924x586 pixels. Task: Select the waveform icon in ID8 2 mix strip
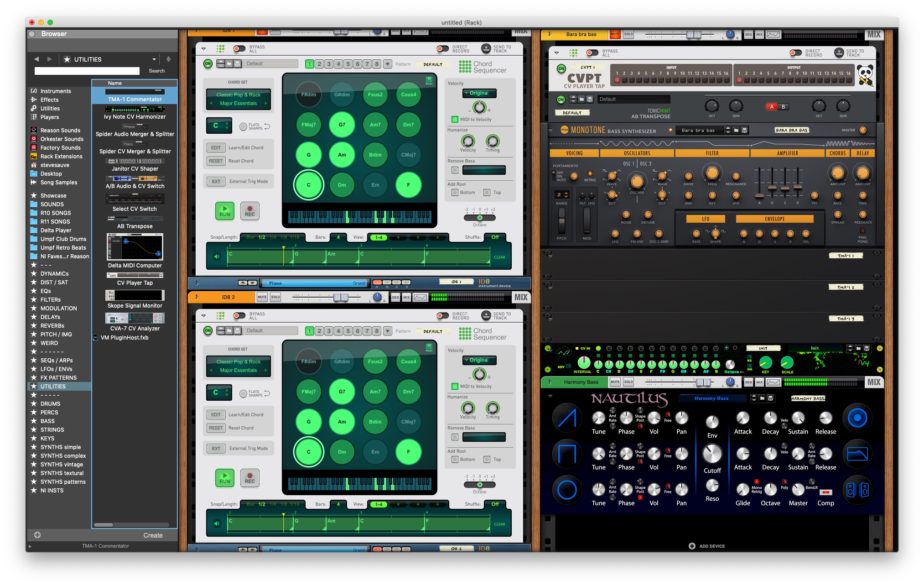[420, 297]
